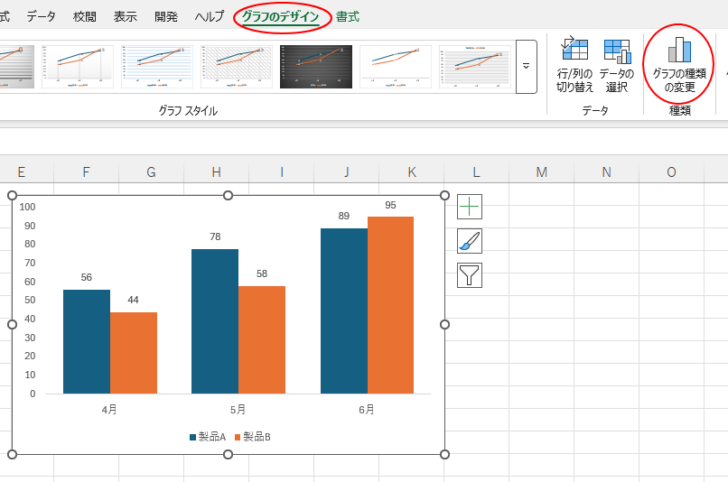Open the ヘルプ tab
728x482 pixels.
coord(209,17)
